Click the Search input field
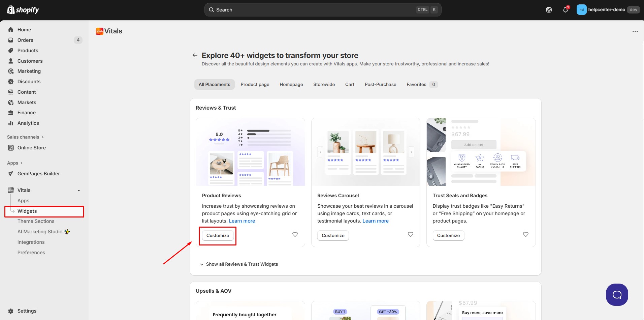Viewport: 644px width, 320px height. click(313, 10)
